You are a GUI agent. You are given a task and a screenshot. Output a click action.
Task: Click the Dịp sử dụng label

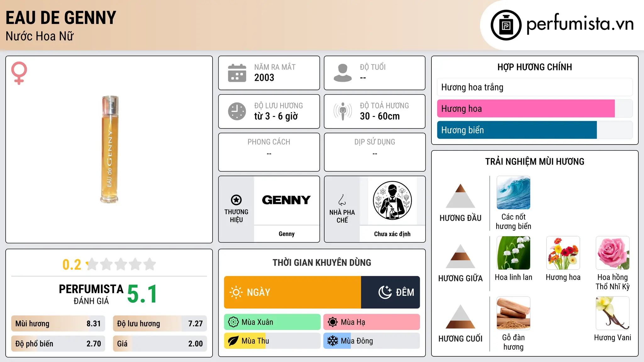[375, 142]
